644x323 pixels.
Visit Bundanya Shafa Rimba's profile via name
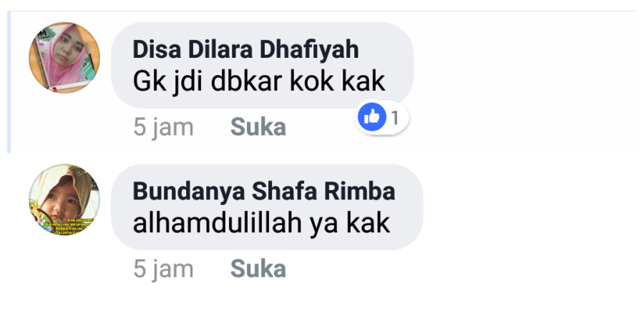coord(263,192)
